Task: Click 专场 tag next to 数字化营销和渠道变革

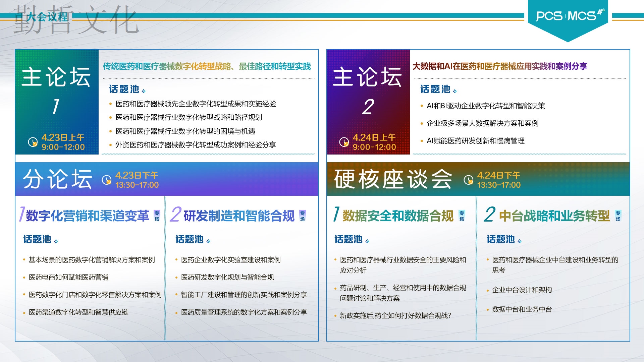Action: click(157, 216)
